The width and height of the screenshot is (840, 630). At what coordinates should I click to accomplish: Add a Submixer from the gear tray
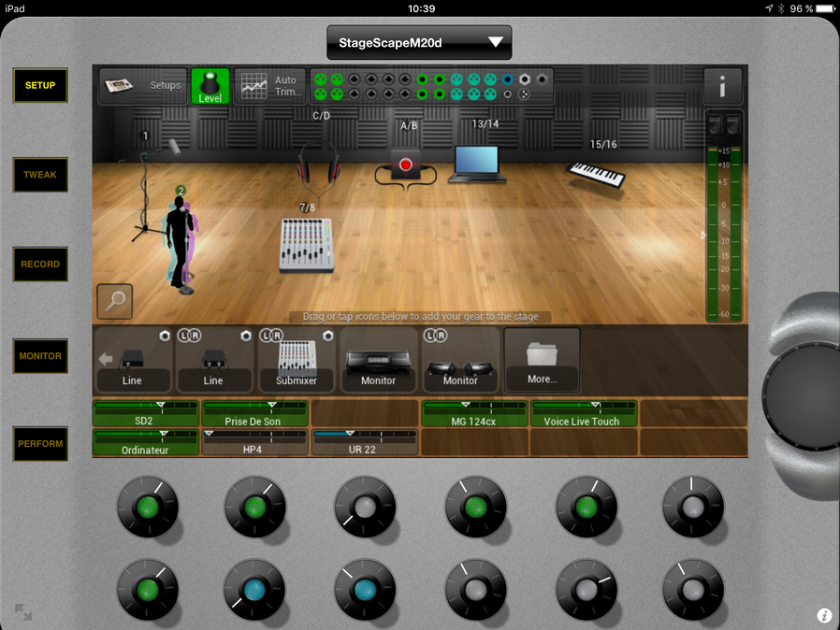tap(296, 360)
